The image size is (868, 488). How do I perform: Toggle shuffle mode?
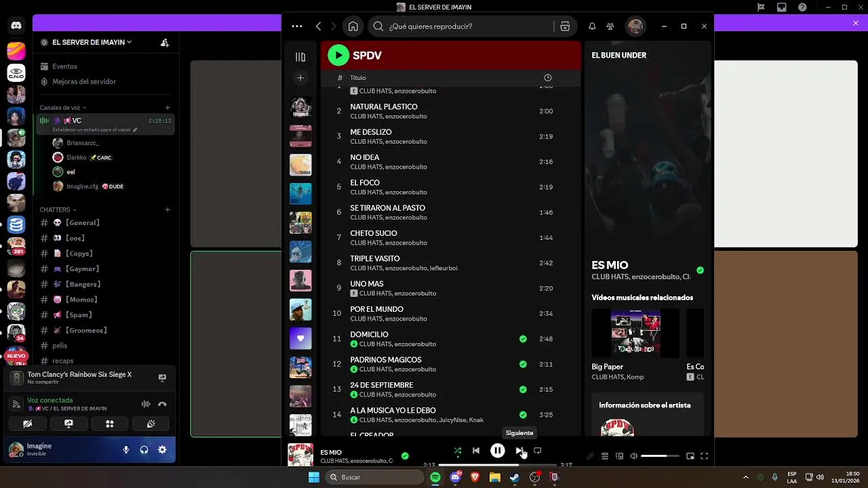click(x=458, y=451)
